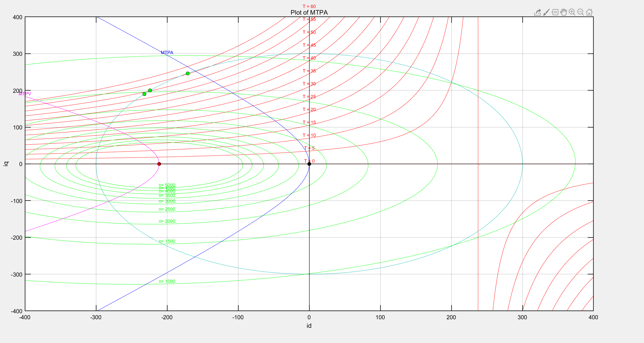
Task: Click the x-axis tick label '200'
Action: coord(451,318)
